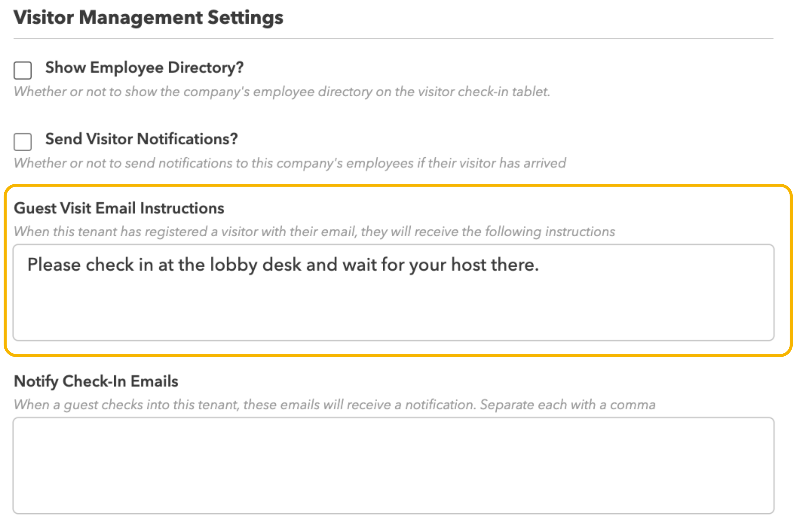Click the word 'lobby' in the instructions

pyautogui.click(x=234, y=265)
